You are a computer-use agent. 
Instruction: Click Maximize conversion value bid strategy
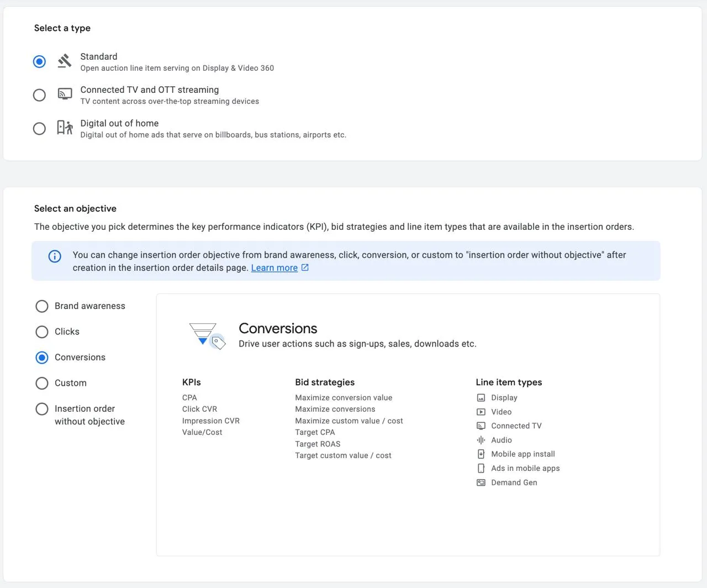[x=344, y=398]
